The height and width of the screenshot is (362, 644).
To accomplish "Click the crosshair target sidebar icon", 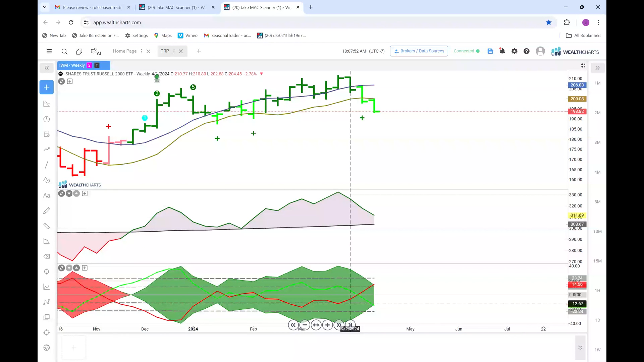I will click(47, 333).
